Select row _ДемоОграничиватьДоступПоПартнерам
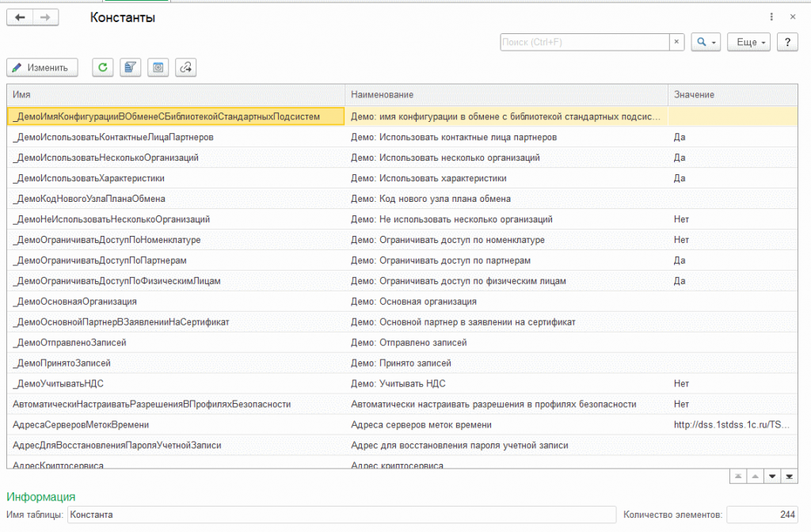Image resolution: width=811 pixels, height=532 pixels. point(402,260)
